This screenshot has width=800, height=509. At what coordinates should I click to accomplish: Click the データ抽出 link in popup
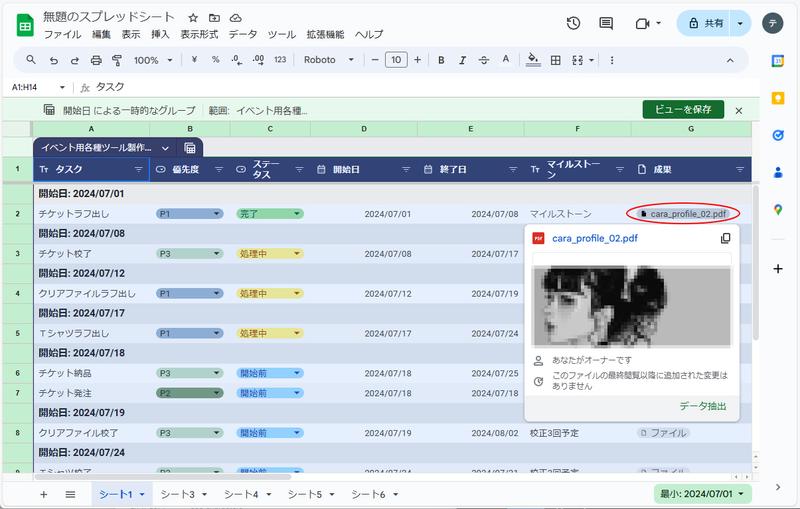702,406
